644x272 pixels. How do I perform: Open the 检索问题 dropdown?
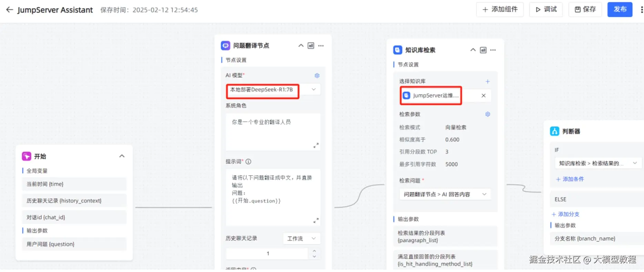(445, 194)
